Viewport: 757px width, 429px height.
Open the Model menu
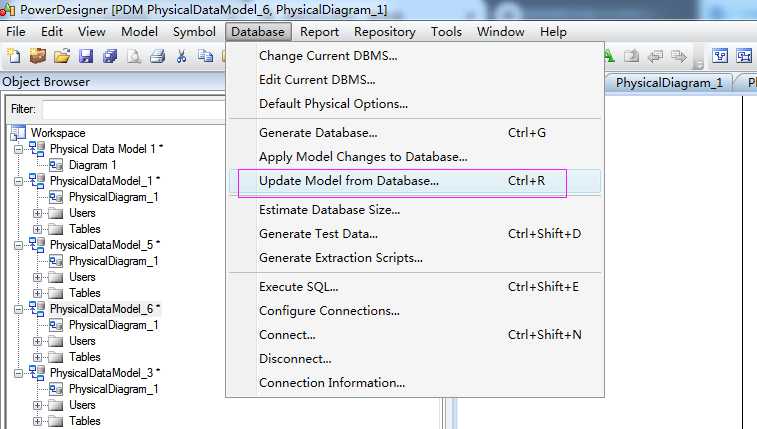[139, 32]
